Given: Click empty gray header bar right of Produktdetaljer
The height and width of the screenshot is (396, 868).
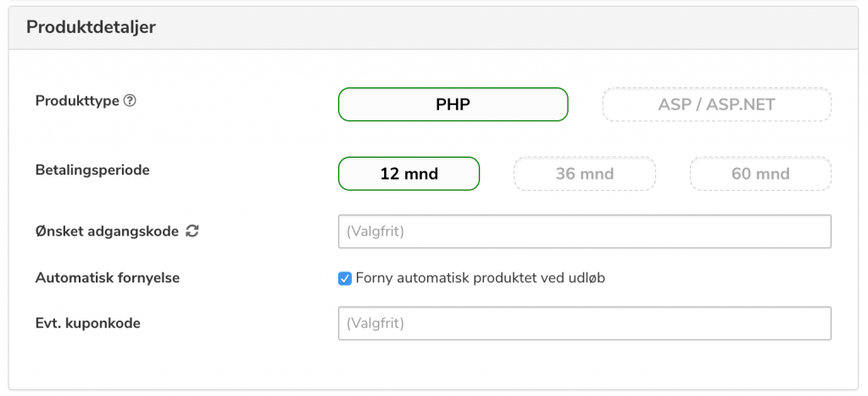Looking at the screenshot, I should (498, 28).
